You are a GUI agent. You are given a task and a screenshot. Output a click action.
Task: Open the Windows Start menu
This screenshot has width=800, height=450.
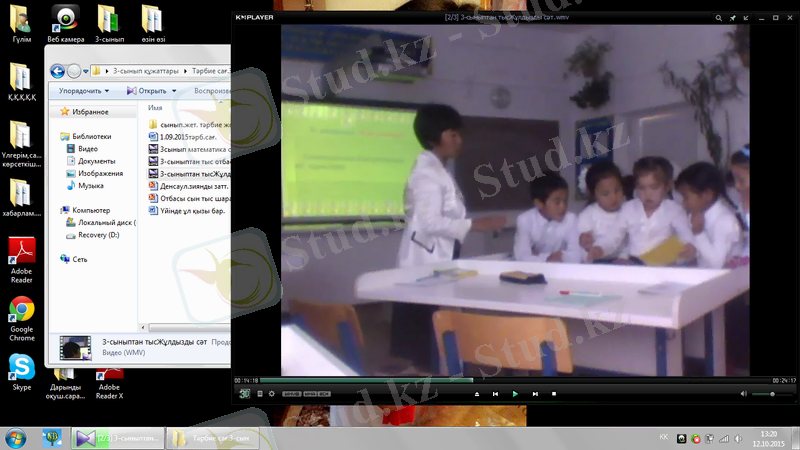[x=16, y=438]
